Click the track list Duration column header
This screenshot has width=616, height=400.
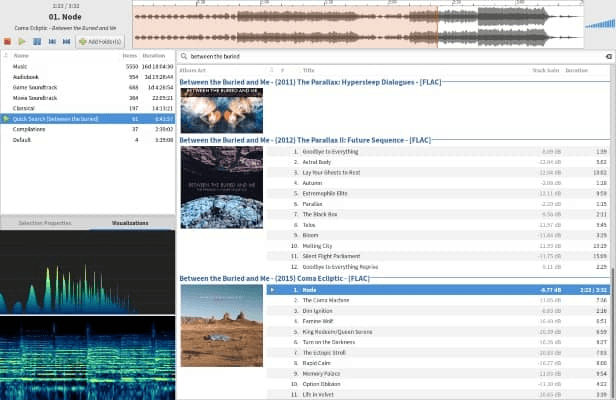[x=576, y=70]
